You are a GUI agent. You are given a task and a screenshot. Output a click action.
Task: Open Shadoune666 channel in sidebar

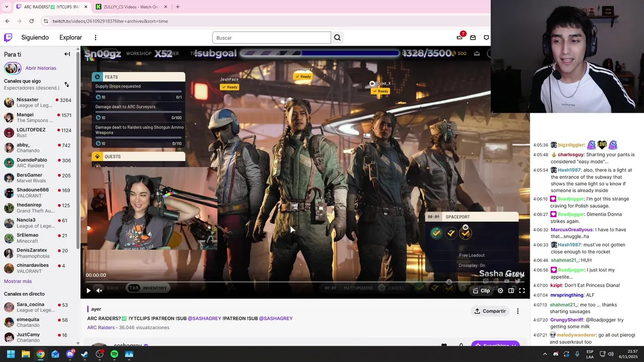[x=38, y=193]
